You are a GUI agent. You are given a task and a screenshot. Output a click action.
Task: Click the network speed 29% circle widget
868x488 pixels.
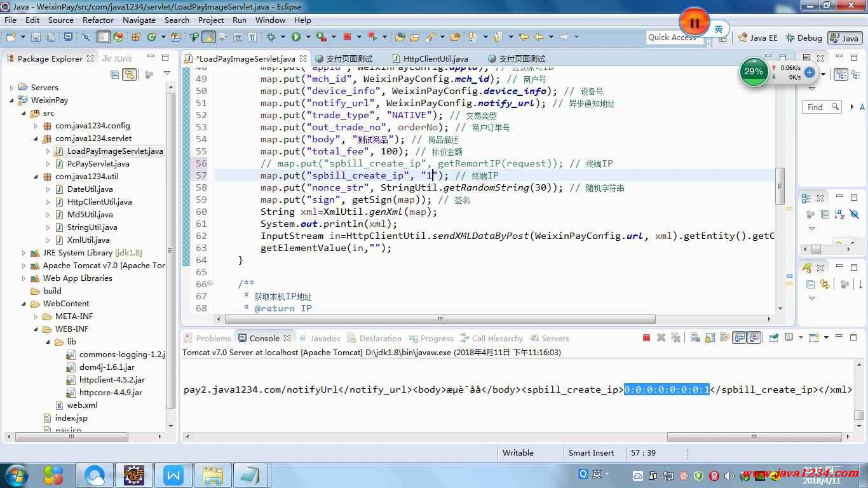[x=754, y=72]
